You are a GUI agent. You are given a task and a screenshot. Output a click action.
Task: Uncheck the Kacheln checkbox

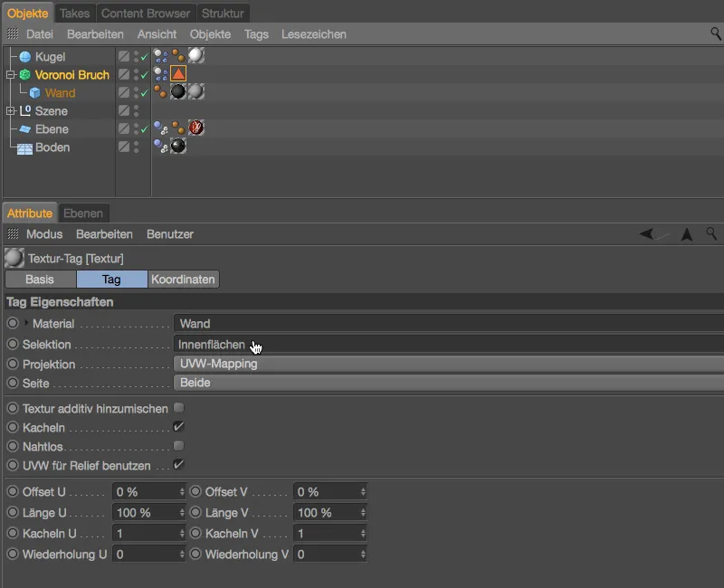tap(179, 427)
